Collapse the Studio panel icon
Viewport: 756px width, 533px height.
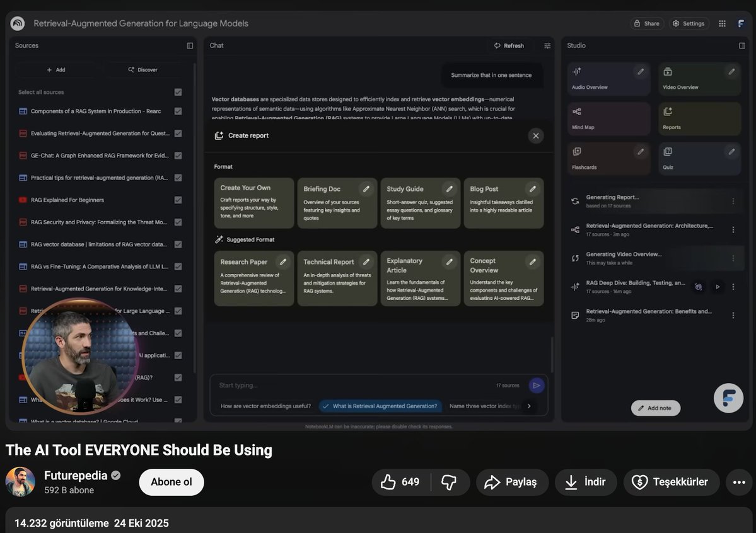click(741, 46)
